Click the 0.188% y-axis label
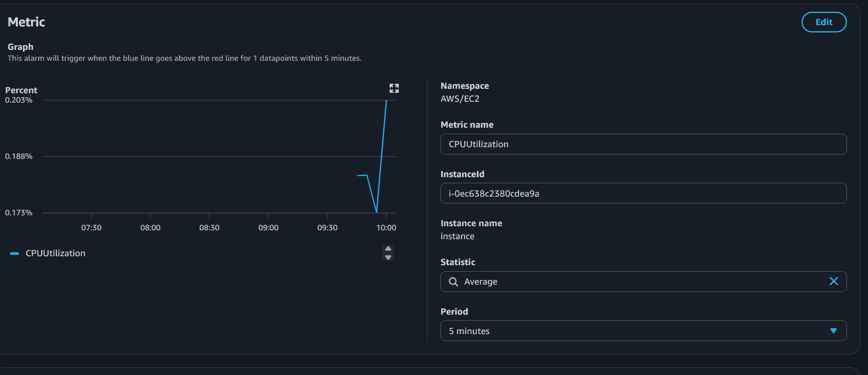868x375 pixels. (19, 156)
